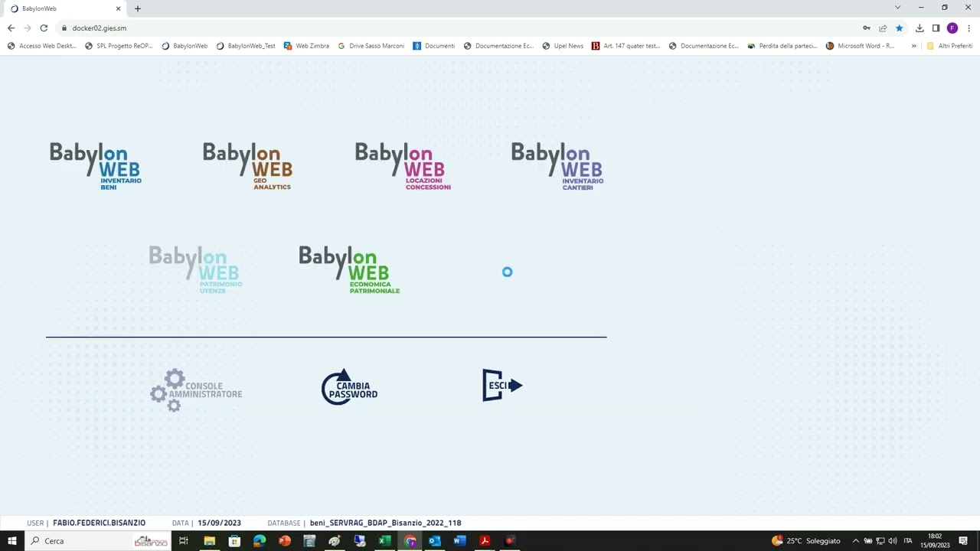980x551 pixels.
Task: Open saved passwords key icon
Action: coord(867,28)
